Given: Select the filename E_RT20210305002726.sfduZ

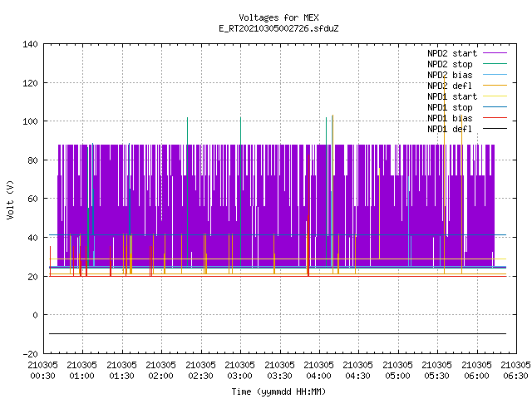Looking at the screenshot, I should [278, 28].
